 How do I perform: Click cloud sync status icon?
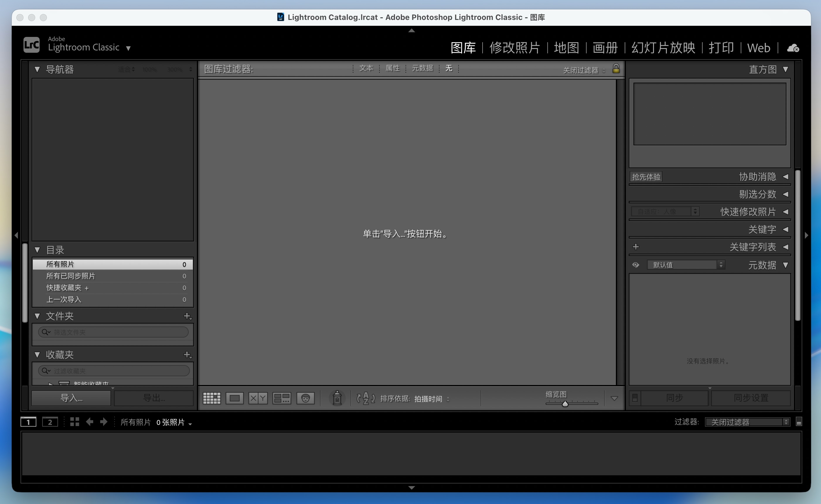click(x=793, y=48)
